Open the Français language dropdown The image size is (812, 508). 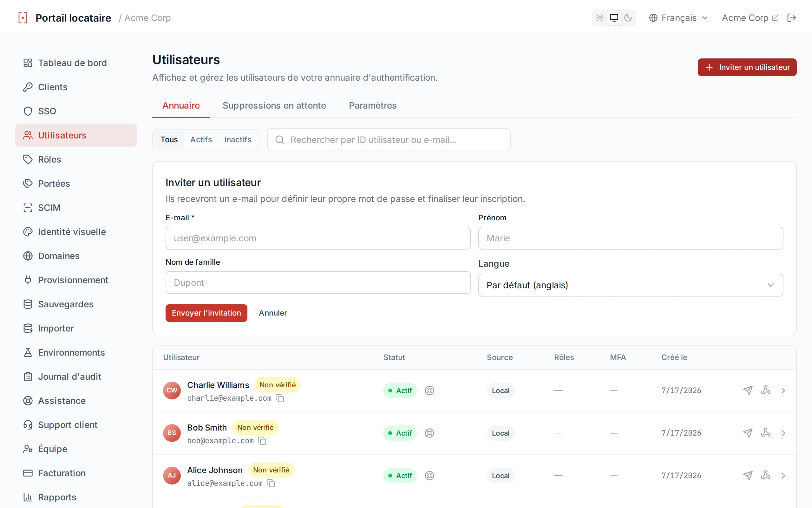point(678,18)
